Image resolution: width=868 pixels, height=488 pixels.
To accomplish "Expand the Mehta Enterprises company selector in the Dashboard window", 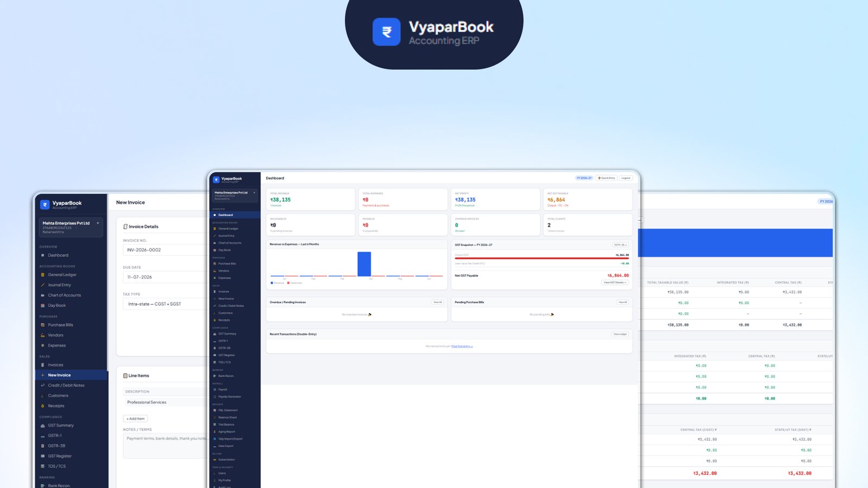I will (x=235, y=195).
